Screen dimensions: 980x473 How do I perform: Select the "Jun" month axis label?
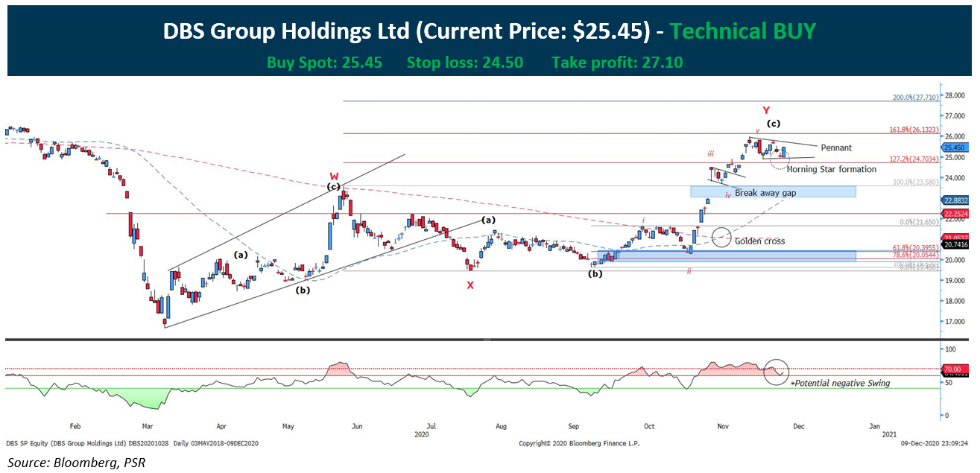pos(358,427)
